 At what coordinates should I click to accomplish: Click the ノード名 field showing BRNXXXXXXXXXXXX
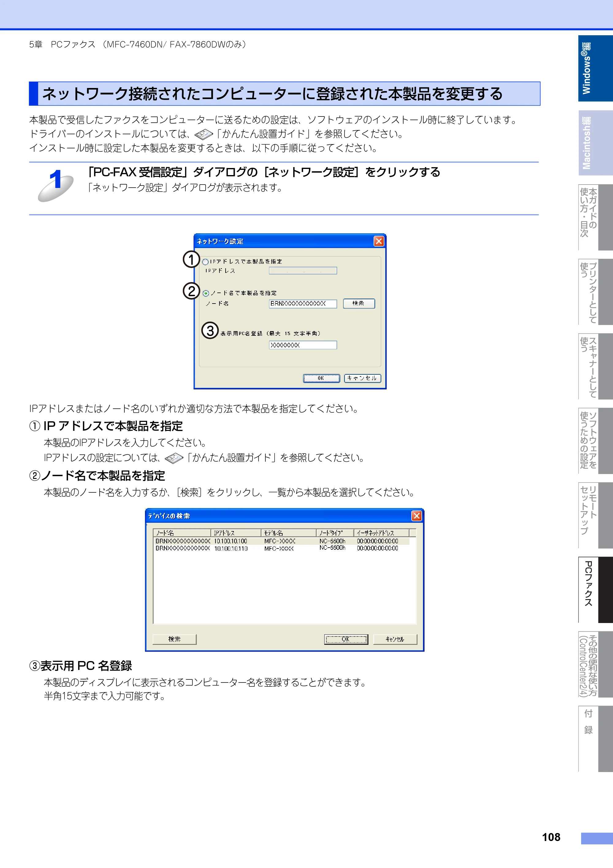[303, 304]
